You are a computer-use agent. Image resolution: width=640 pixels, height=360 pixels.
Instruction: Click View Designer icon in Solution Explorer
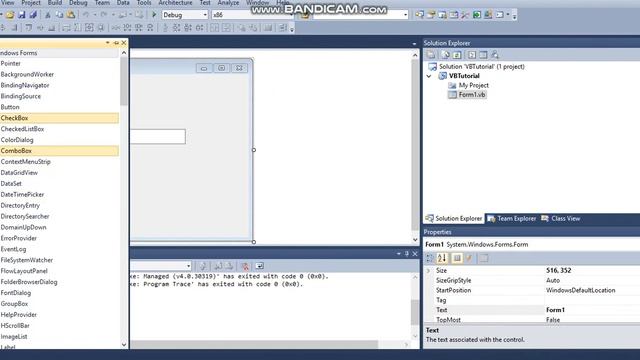[483, 55]
